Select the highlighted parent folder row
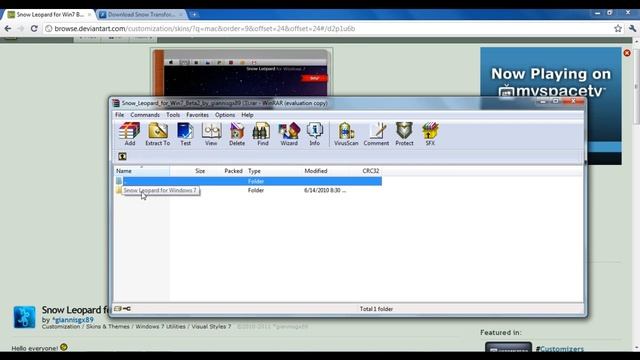This screenshot has height=360, width=640. pos(248,181)
